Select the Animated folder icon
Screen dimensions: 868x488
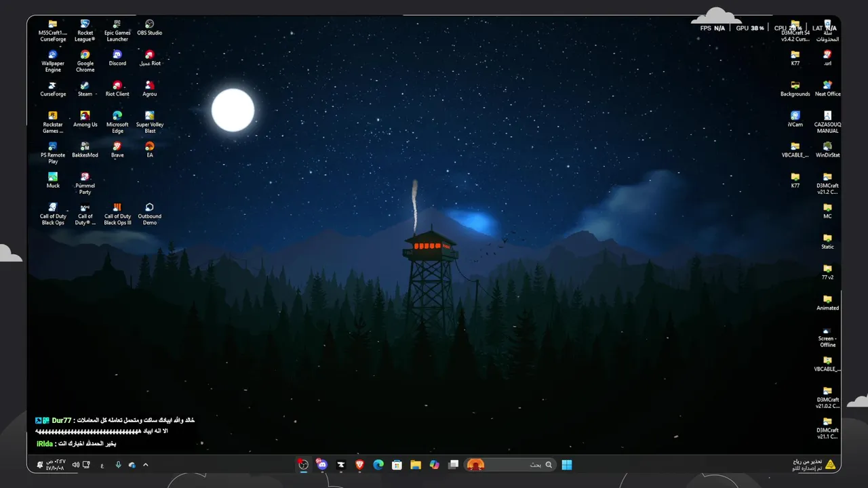[827, 302]
